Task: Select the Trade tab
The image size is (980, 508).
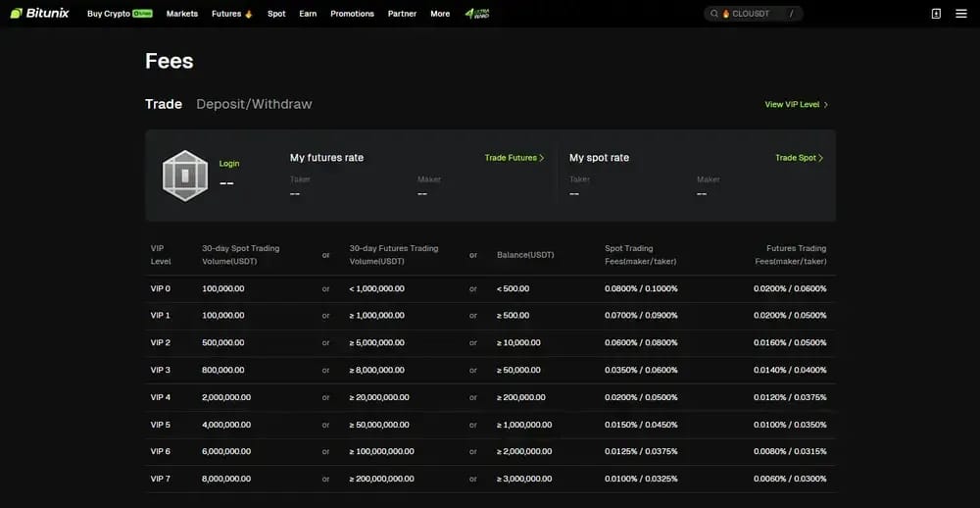Action: (164, 104)
